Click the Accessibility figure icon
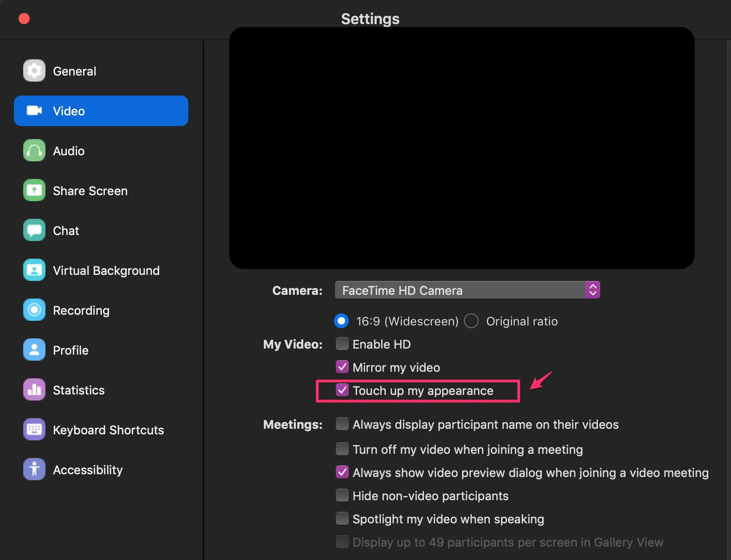The width and height of the screenshot is (731, 560). coord(34,469)
